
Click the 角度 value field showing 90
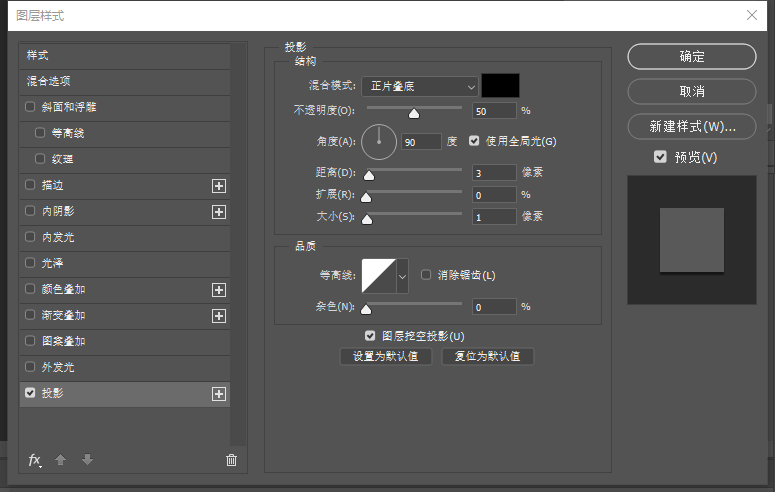[x=421, y=142]
